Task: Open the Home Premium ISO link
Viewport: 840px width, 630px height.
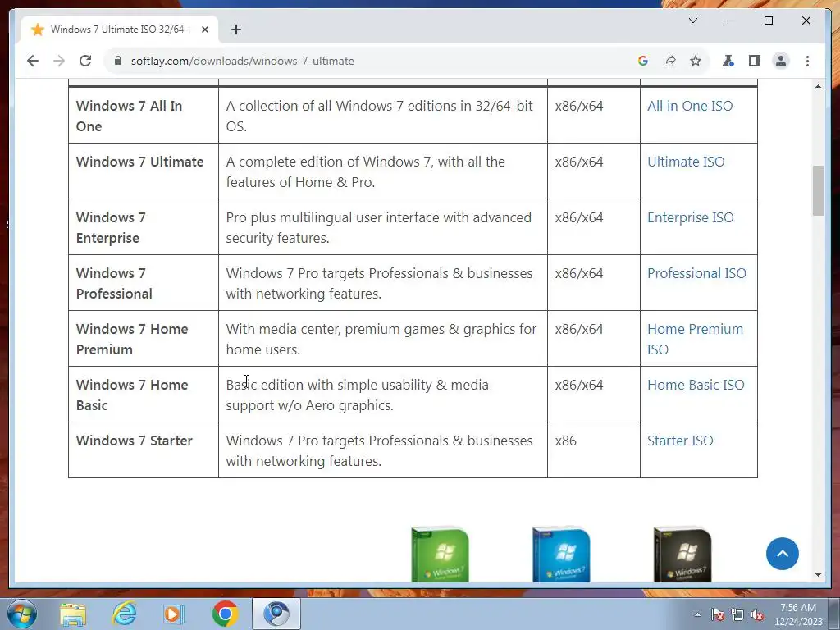Action: coord(695,339)
